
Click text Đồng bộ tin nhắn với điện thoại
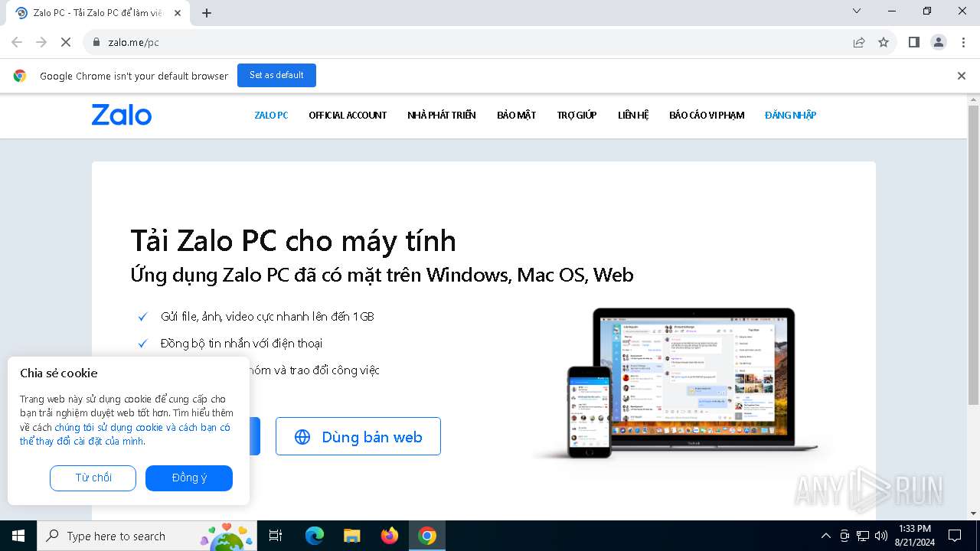click(x=241, y=343)
